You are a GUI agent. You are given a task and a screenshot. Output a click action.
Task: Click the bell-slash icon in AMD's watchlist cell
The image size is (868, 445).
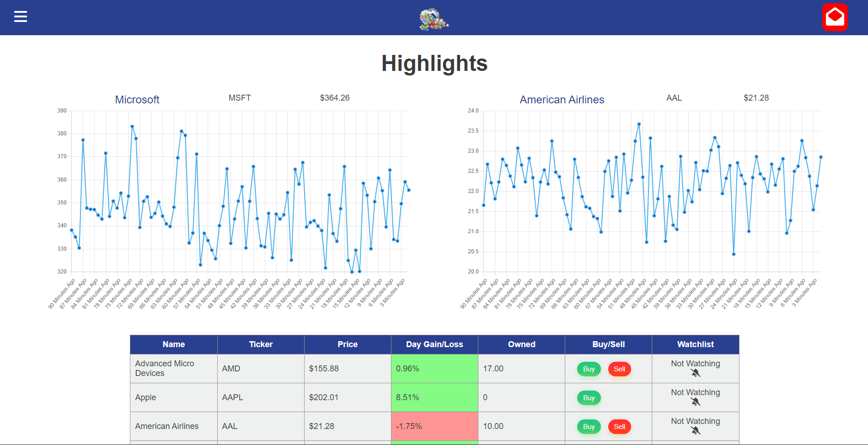tap(695, 373)
